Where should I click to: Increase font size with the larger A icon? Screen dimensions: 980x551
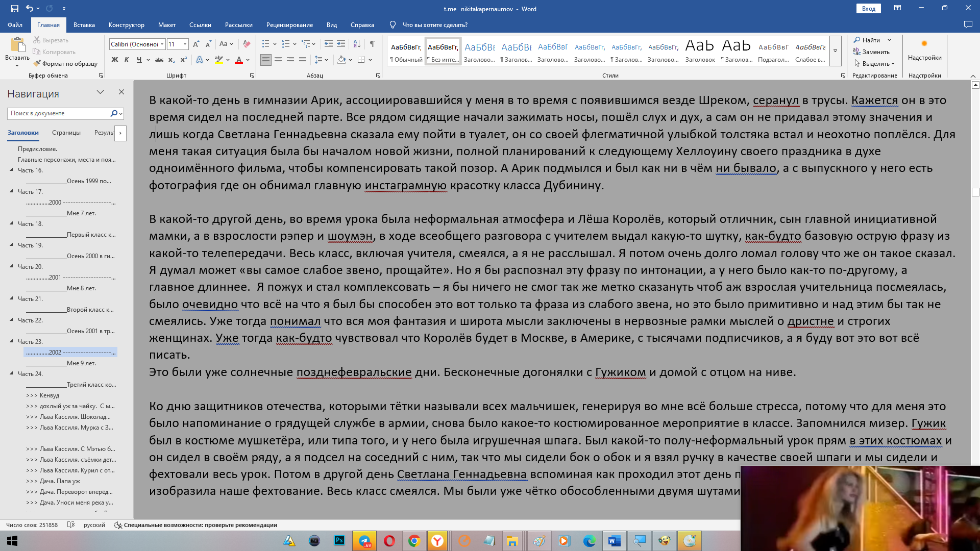(196, 44)
